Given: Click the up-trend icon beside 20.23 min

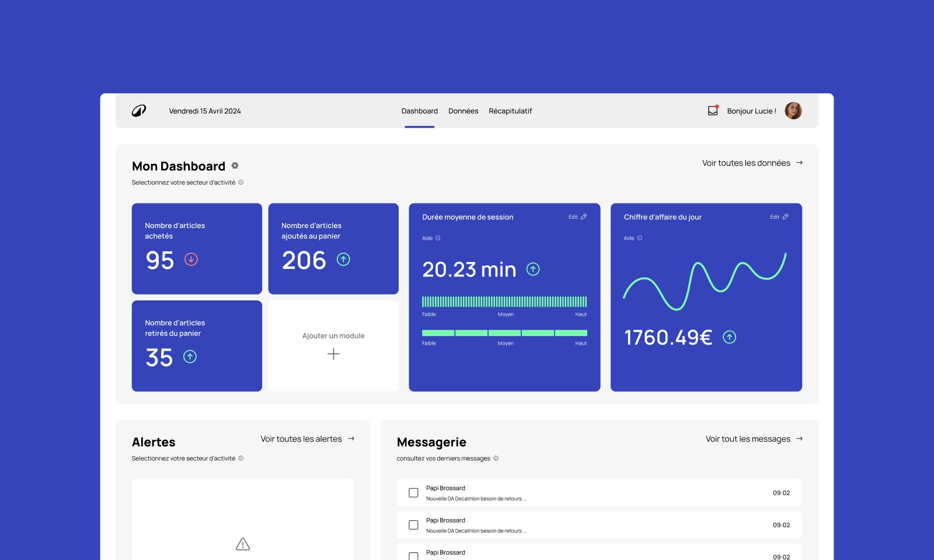Looking at the screenshot, I should point(533,269).
